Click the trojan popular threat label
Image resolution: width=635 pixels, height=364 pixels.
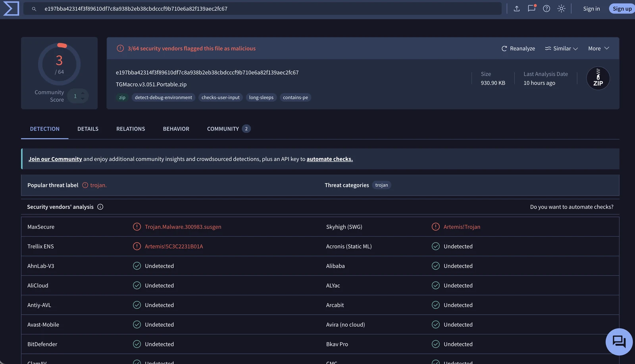[x=98, y=185]
